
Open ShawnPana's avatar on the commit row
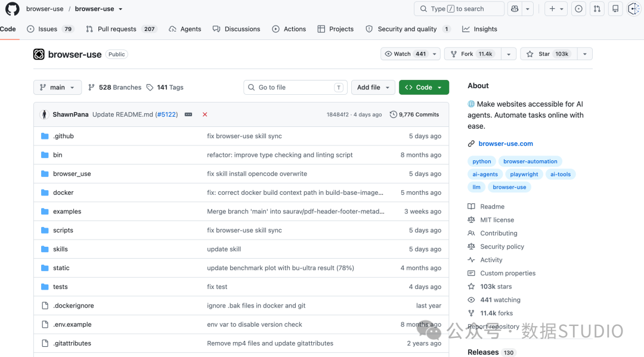tap(44, 114)
